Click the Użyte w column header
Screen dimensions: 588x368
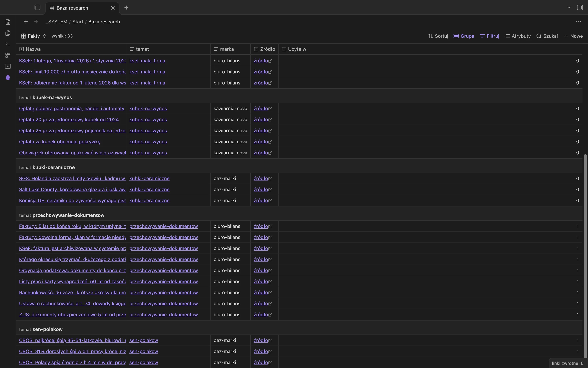coord(430,49)
